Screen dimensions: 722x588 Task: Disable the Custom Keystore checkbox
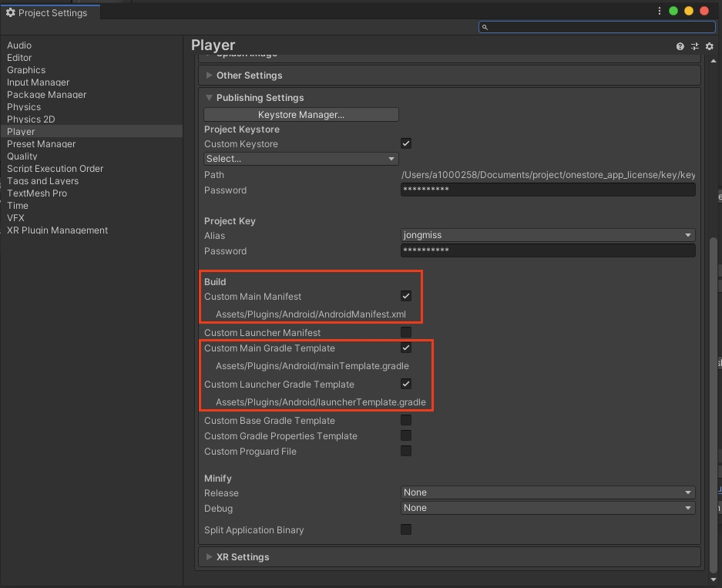click(x=406, y=143)
